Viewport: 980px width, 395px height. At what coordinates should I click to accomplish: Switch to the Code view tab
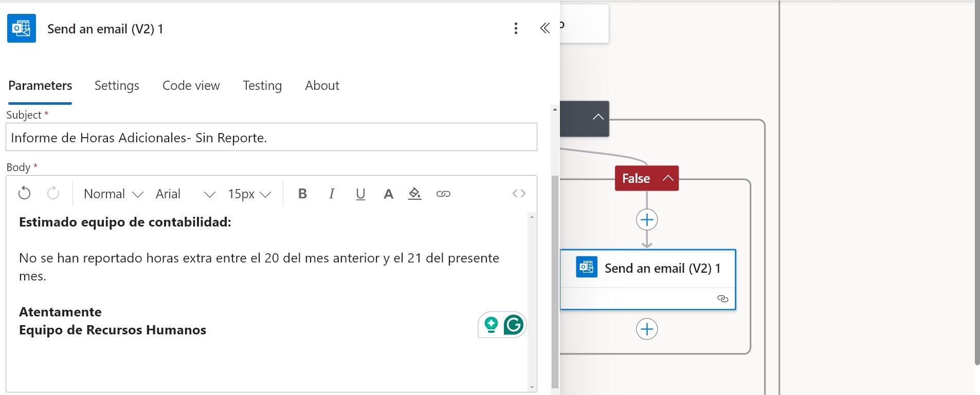191,85
